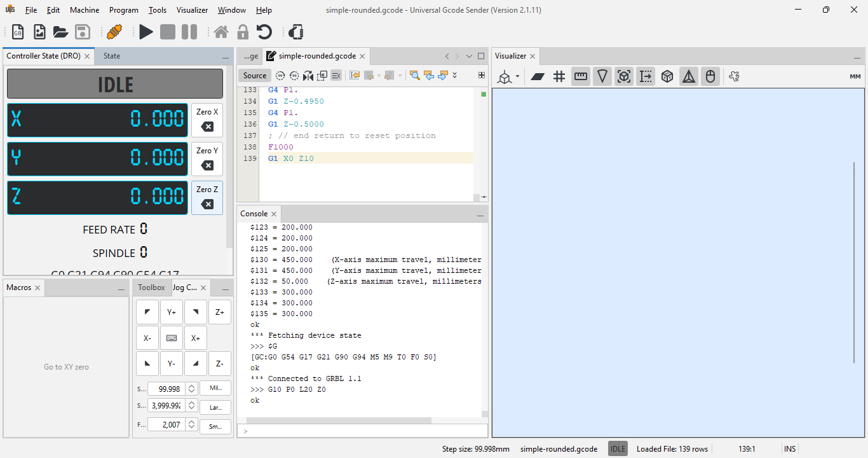The width and height of the screenshot is (868, 458).
Task: Close the Visualizer tab
Action: (532, 56)
